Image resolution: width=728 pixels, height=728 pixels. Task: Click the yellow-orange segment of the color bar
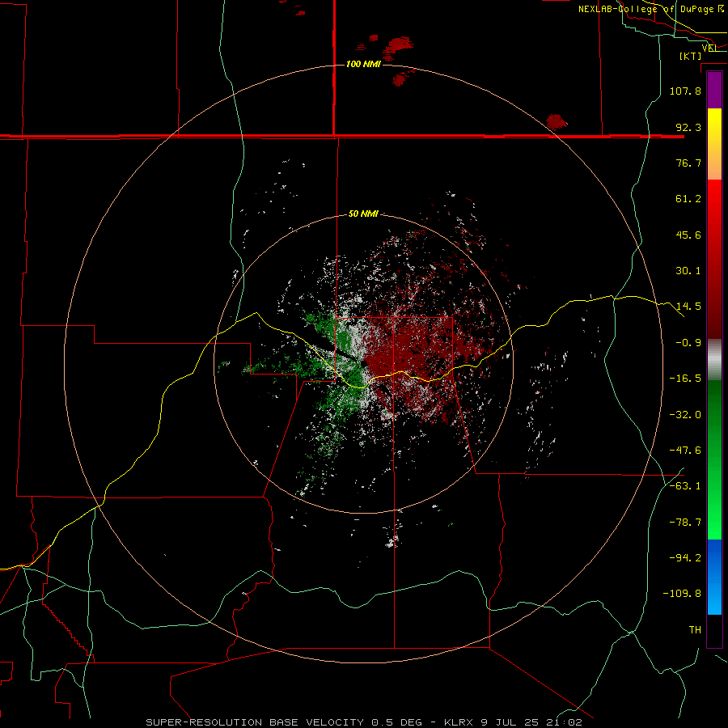[714, 144]
